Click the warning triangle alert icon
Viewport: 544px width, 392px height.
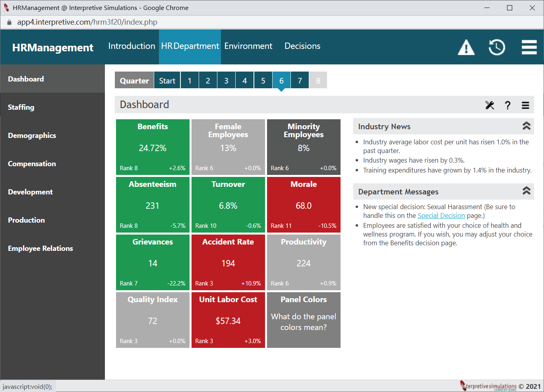coord(466,47)
